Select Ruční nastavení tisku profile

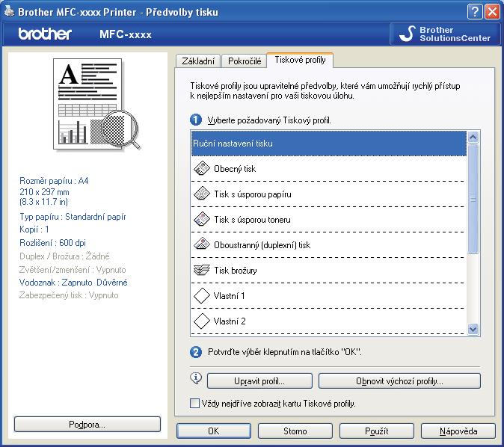329,144
